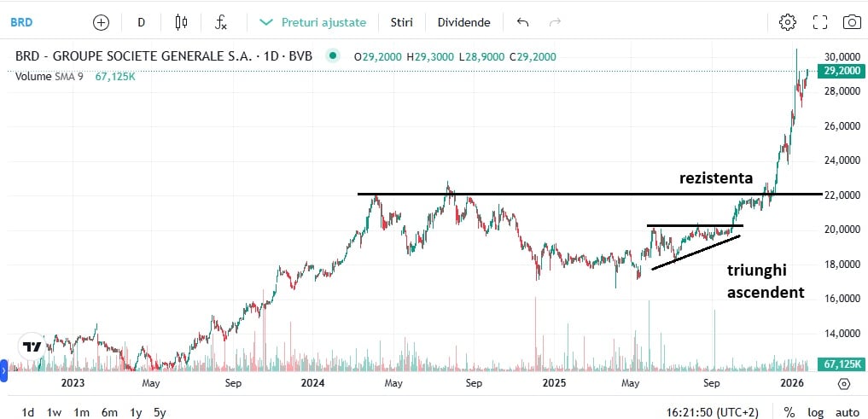Click the undo arrow icon
The image size is (868, 419).
pos(522,22)
